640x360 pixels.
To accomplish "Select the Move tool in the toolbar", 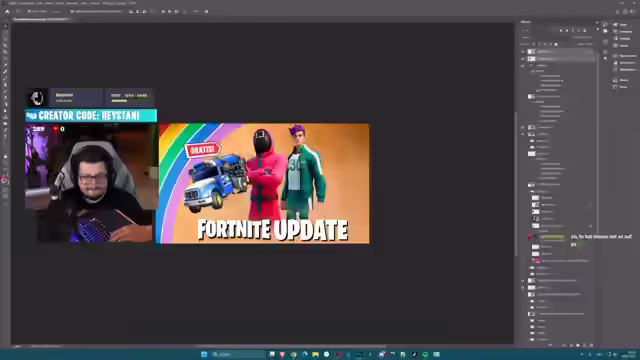I will (5, 27).
